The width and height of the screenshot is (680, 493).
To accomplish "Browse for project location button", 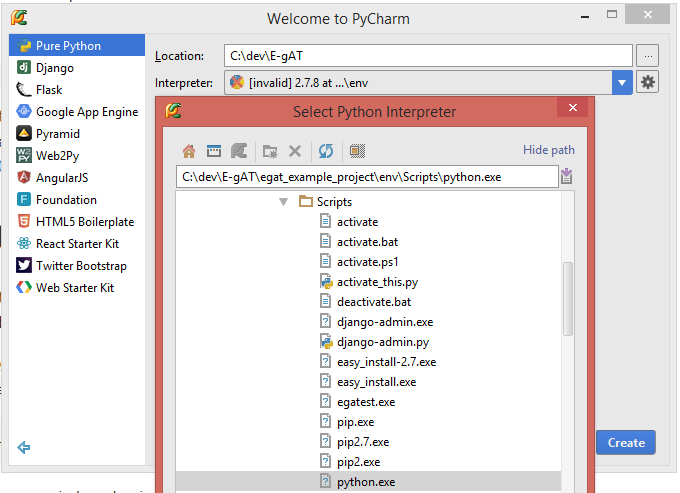I will (x=647, y=56).
